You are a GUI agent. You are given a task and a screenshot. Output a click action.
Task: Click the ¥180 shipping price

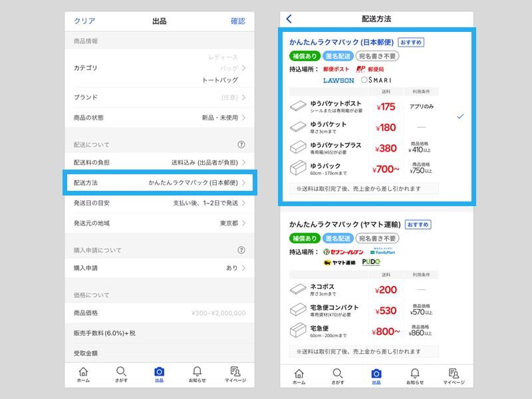click(x=386, y=128)
